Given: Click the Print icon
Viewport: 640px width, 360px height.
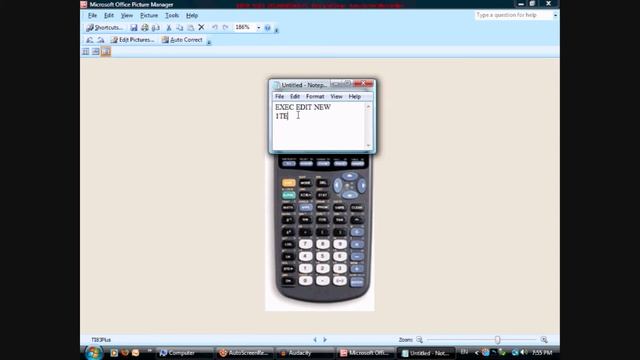Looking at the screenshot, I should coord(144,27).
